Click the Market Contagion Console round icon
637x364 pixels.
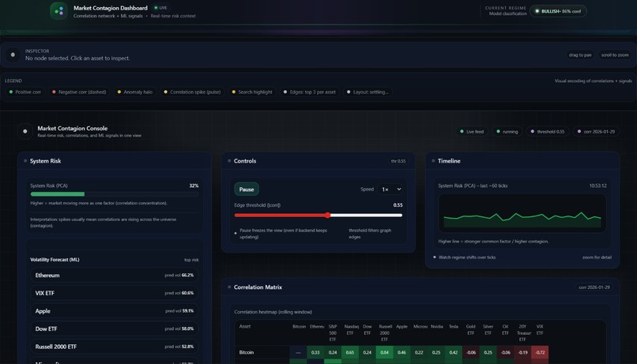(25, 131)
